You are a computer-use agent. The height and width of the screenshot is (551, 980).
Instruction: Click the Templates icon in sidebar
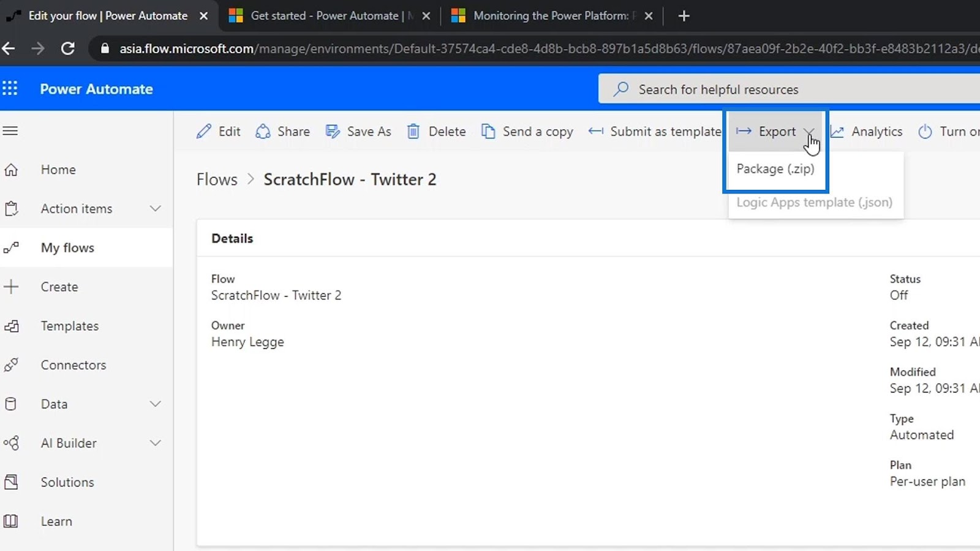[x=11, y=326]
